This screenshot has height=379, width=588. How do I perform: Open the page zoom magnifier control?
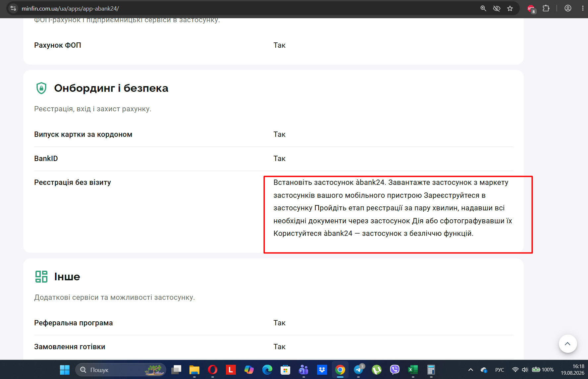click(x=483, y=8)
